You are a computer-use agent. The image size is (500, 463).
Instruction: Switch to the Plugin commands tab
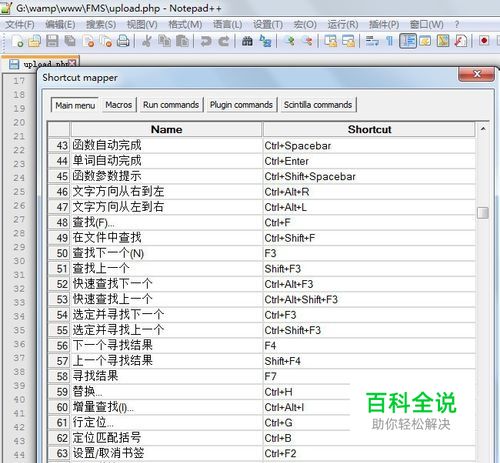coord(241,105)
